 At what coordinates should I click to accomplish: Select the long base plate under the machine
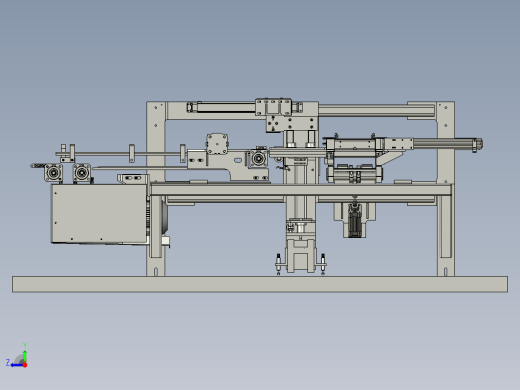click(x=260, y=284)
